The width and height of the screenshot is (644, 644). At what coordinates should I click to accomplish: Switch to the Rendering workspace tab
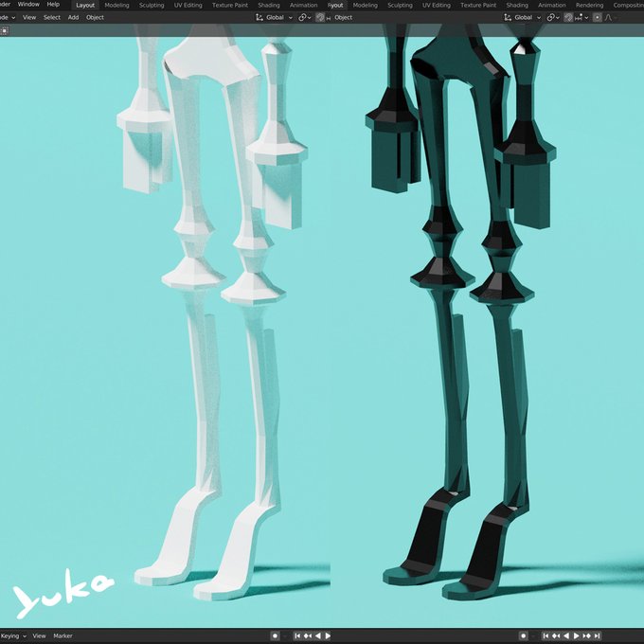[589, 6]
